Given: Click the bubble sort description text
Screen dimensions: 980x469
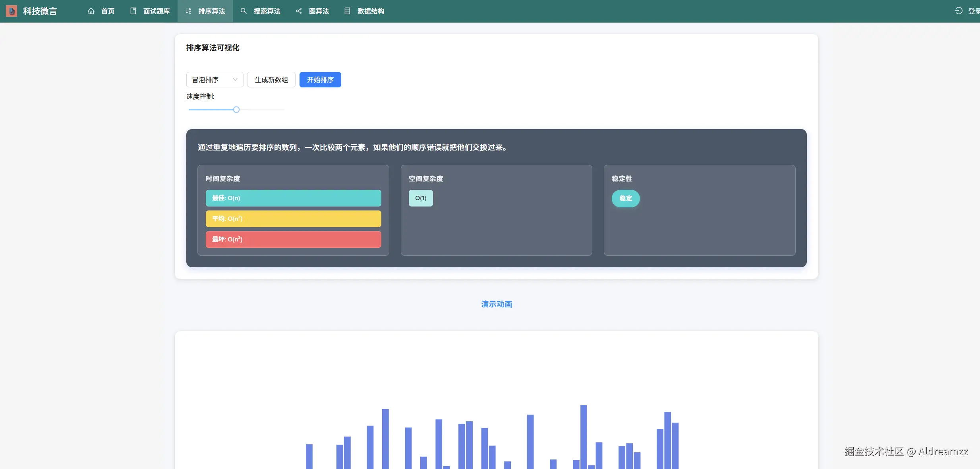Looking at the screenshot, I should [x=352, y=147].
